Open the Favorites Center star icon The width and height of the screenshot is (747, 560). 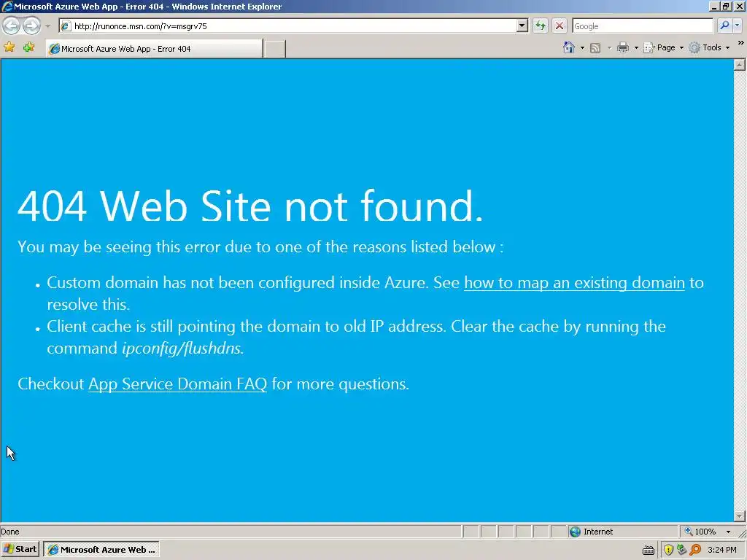point(9,47)
